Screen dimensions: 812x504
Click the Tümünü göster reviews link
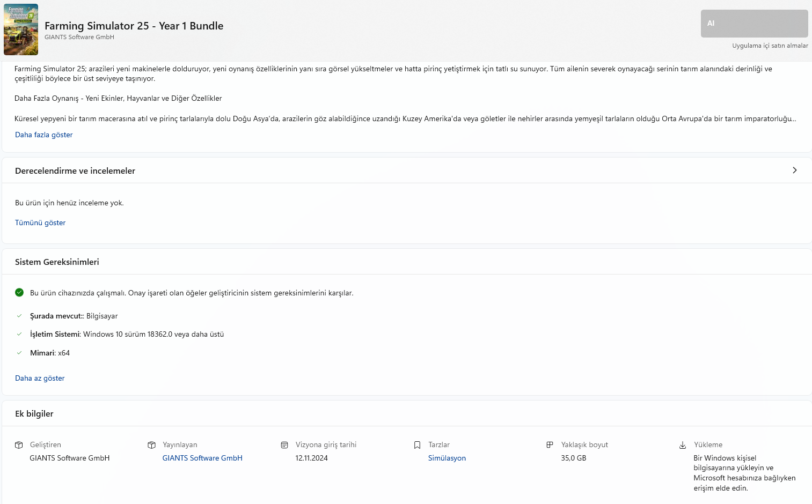40,223
